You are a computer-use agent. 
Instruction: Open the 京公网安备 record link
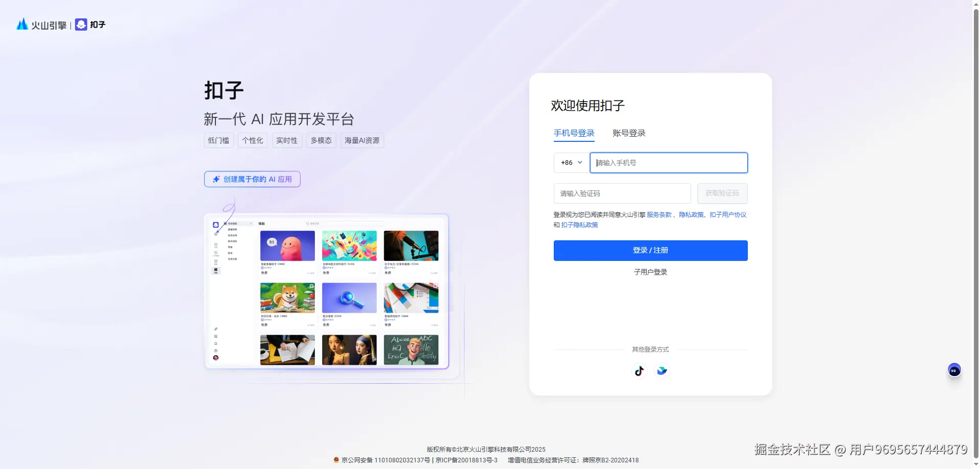(382, 460)
